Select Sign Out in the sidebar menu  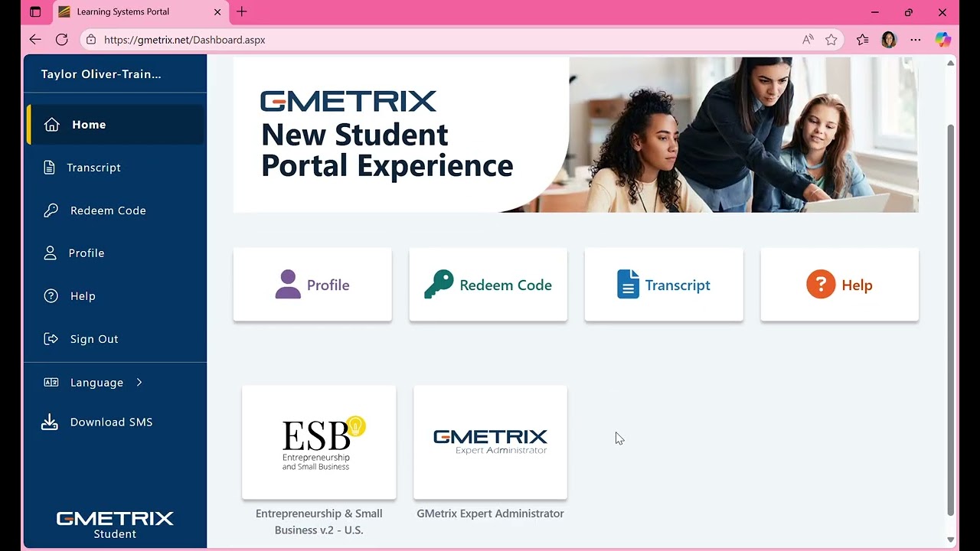[115, 339]
